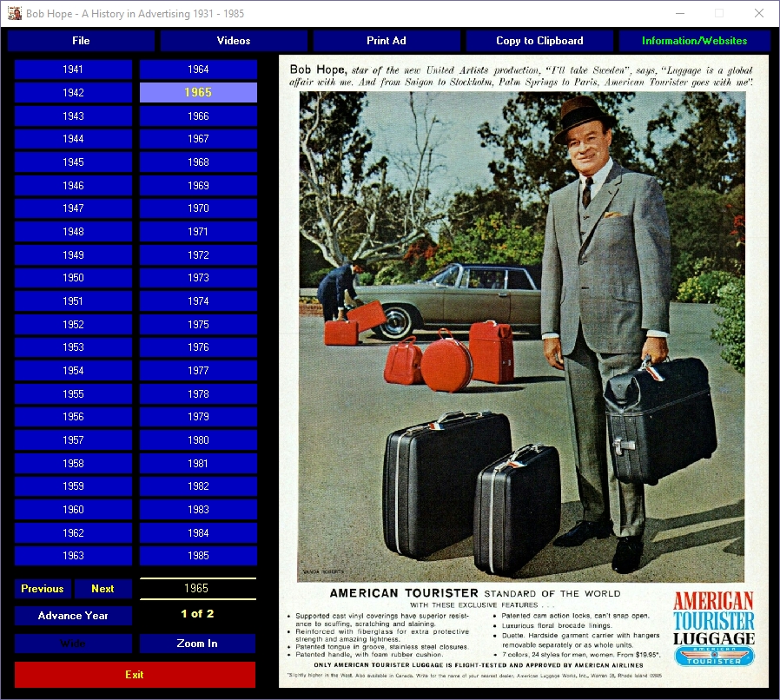Go to year 1977
The image size is (780, 700).
click(x=199, y=371)
